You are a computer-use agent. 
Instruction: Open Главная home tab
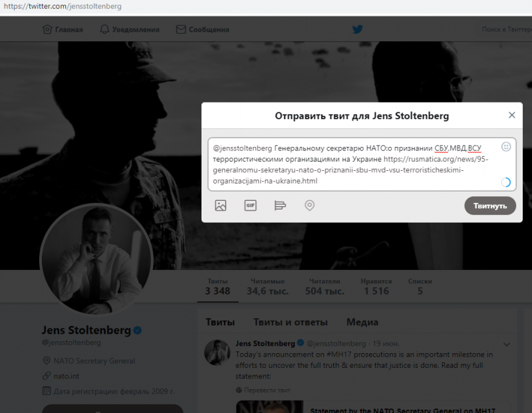click(63, 29)
